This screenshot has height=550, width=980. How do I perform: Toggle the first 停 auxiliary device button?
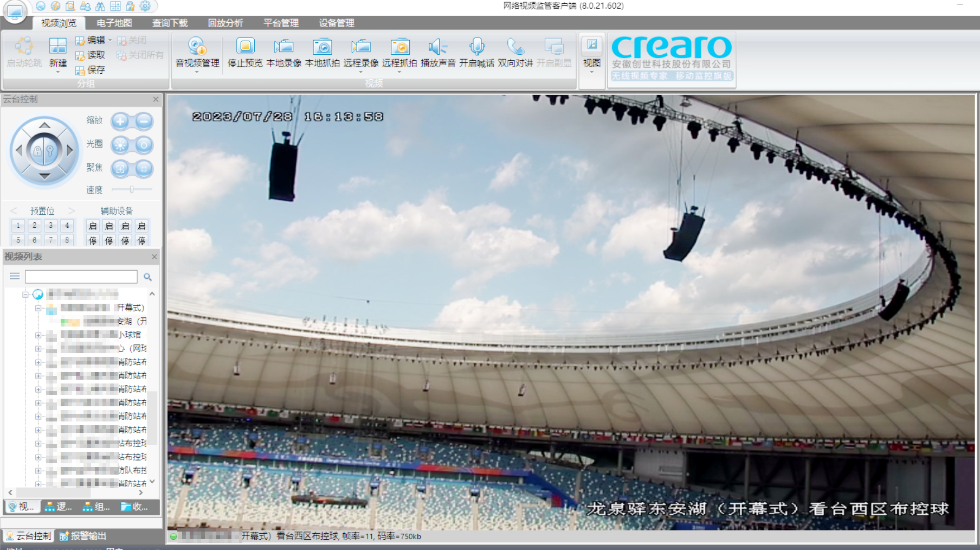pos(93,240)
